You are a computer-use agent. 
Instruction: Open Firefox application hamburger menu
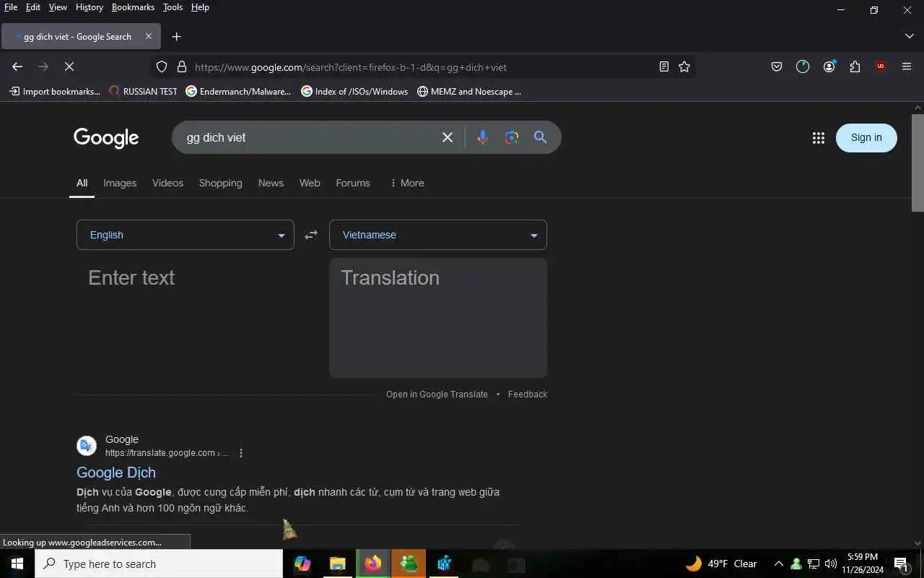tap(907, 66)
